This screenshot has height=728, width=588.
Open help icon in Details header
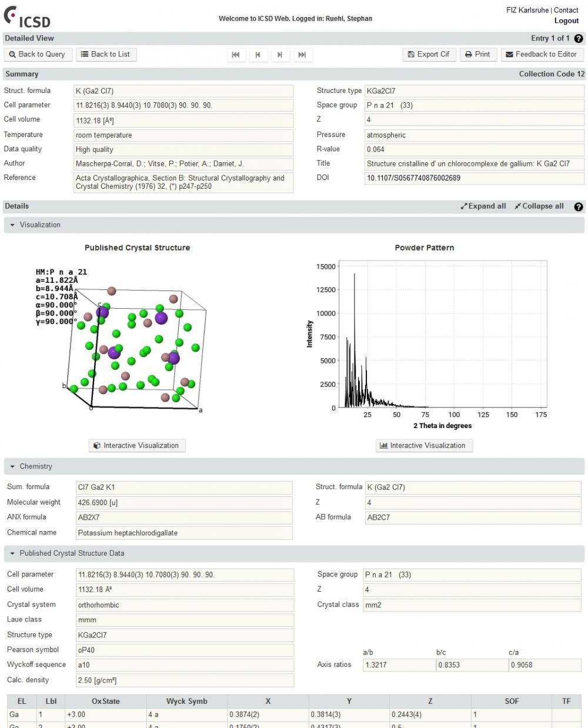(x=579, y=206)
